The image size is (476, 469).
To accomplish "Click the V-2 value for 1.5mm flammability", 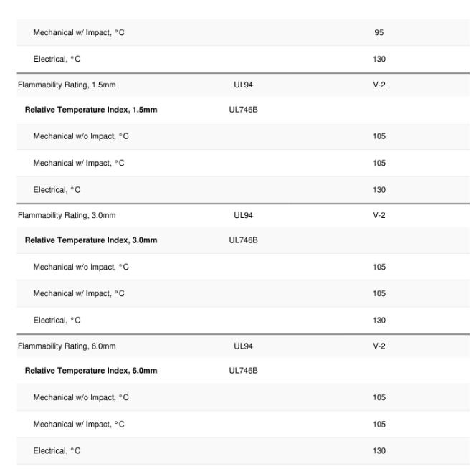I will pyautogui.click(x=379, y=85).
